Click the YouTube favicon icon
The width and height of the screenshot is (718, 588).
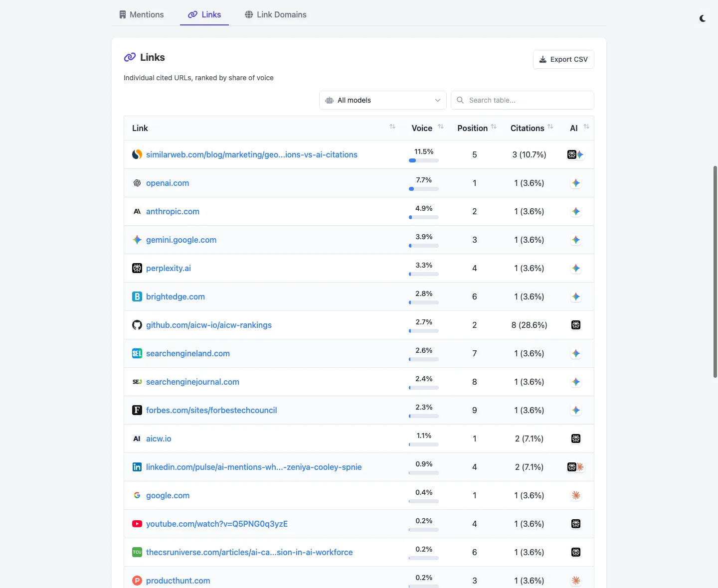click(137, 524)
